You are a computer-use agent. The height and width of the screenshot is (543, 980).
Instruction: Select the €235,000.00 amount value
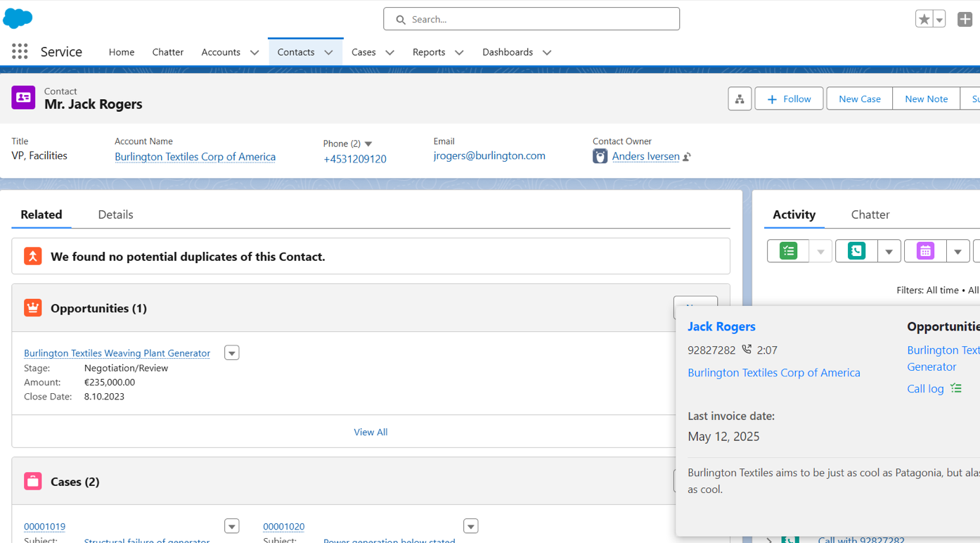pos(110,383)
